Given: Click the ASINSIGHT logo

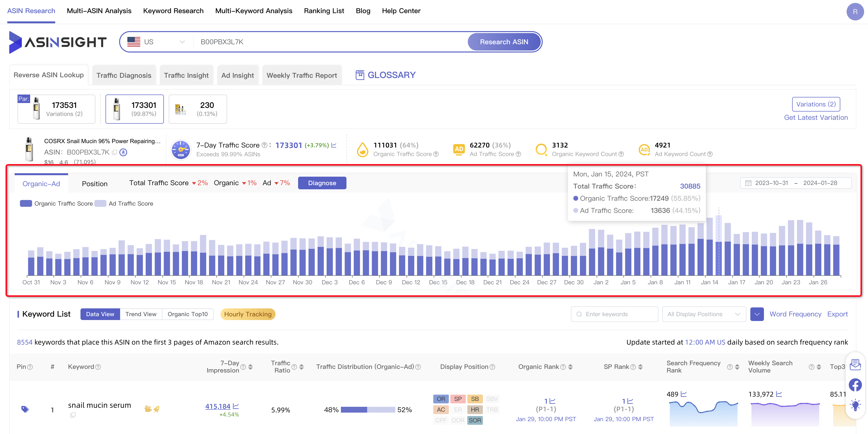Looking at the screenshot, I should 57,42.
